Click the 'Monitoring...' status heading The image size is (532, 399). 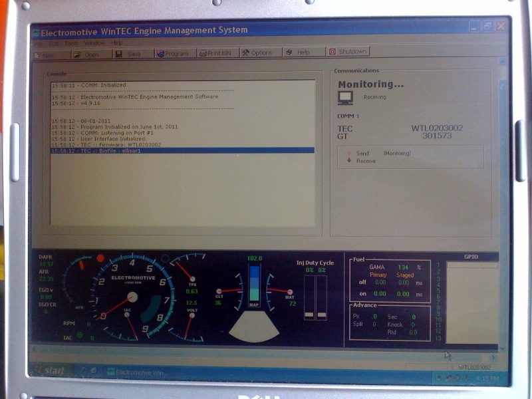[x=371, y=84]
